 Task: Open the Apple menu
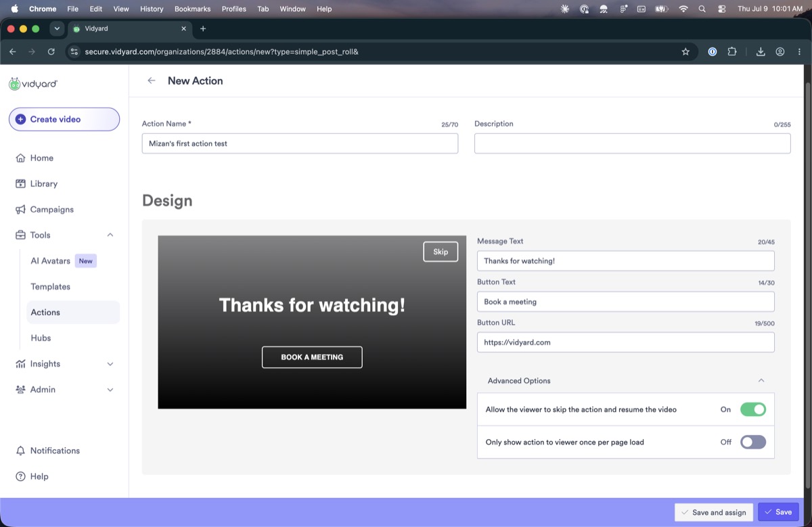(x=14, y=9)
